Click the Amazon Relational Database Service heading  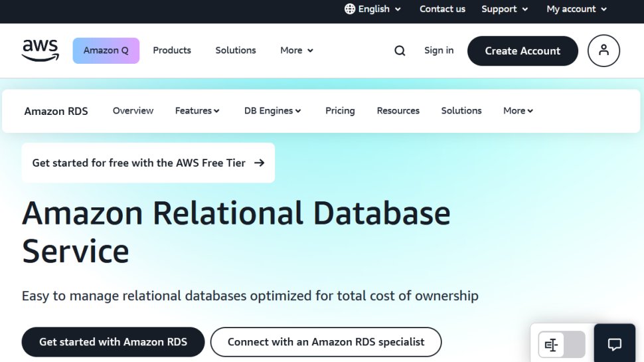coord(236,232)
